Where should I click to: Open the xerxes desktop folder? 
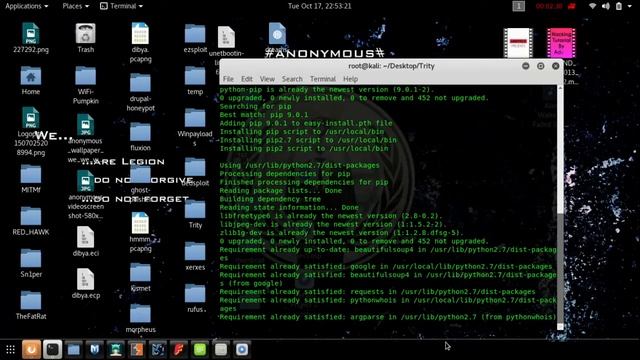click(x=195, y=256)
